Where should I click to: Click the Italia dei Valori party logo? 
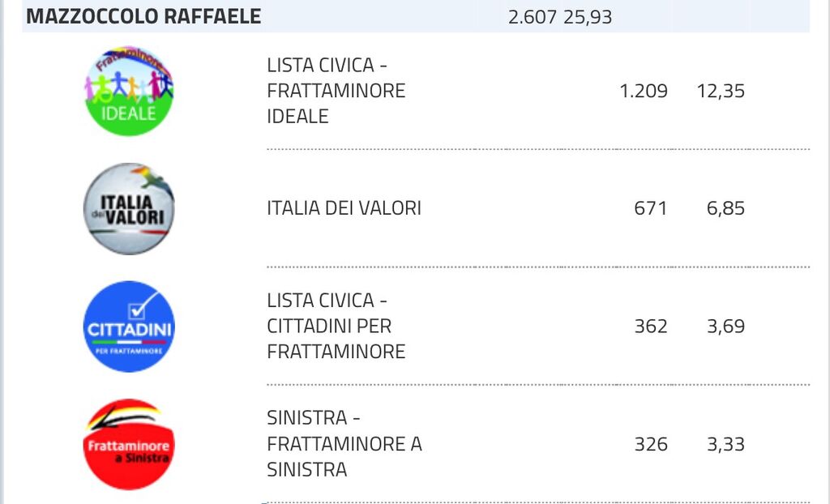click(129, 209)
